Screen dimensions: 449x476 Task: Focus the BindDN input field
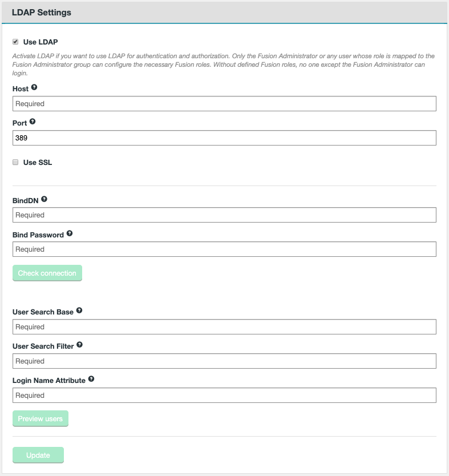224,215
